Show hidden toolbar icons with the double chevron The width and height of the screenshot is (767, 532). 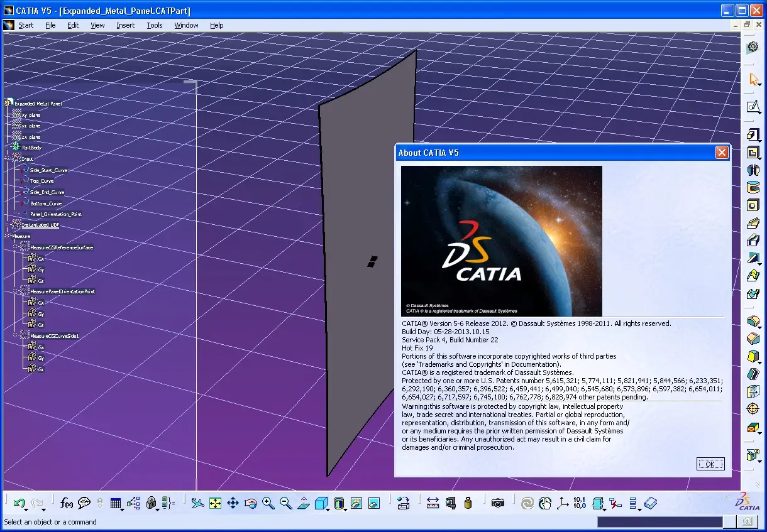pos(727,496)
